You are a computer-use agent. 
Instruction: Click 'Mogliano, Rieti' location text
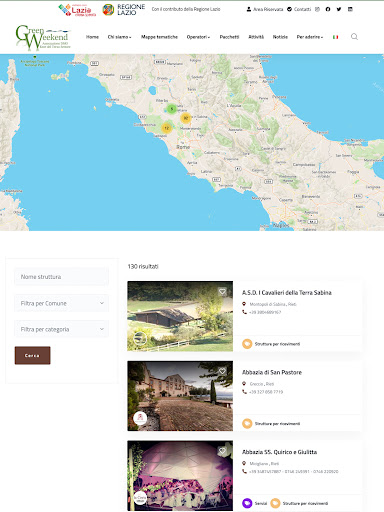coord(264,464)
